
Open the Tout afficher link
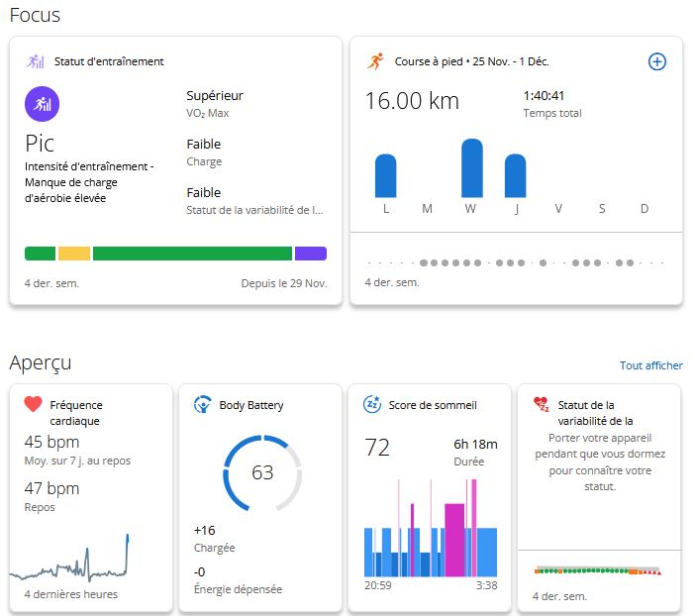point(650,365)
